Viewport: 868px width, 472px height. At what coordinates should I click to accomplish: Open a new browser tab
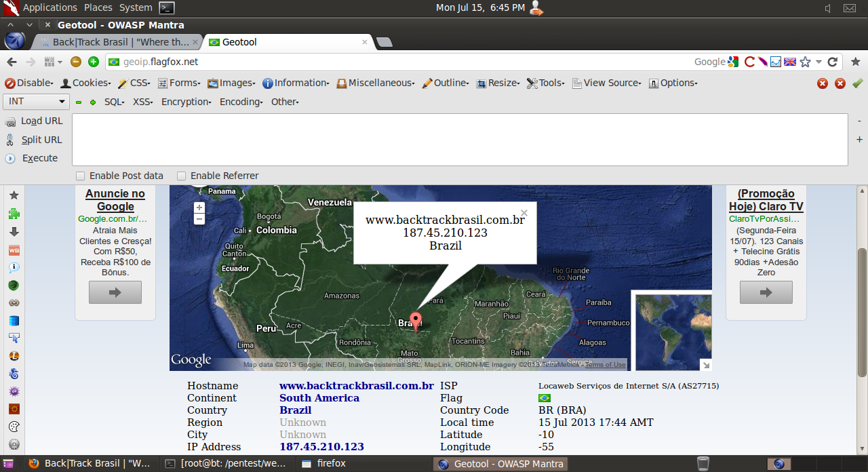[x=384, y=42]
